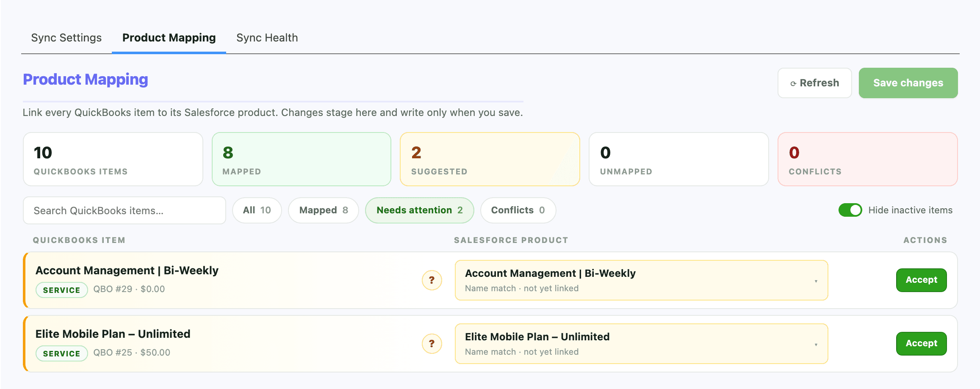Image resolution: width=980 pixels, height=389 pixels.
Task: Open Salesforce product dropdown for Account Management
Action: 641,280
